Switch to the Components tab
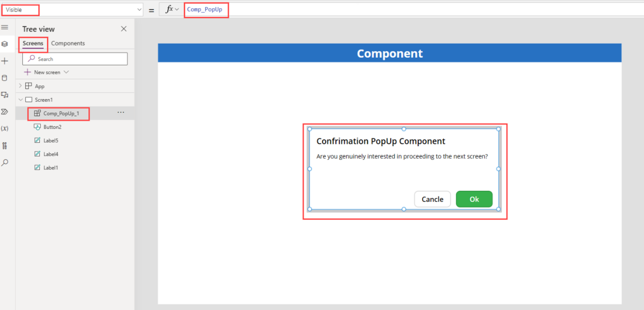The width and height of the screenshot is (644, 310). [68, 43]
